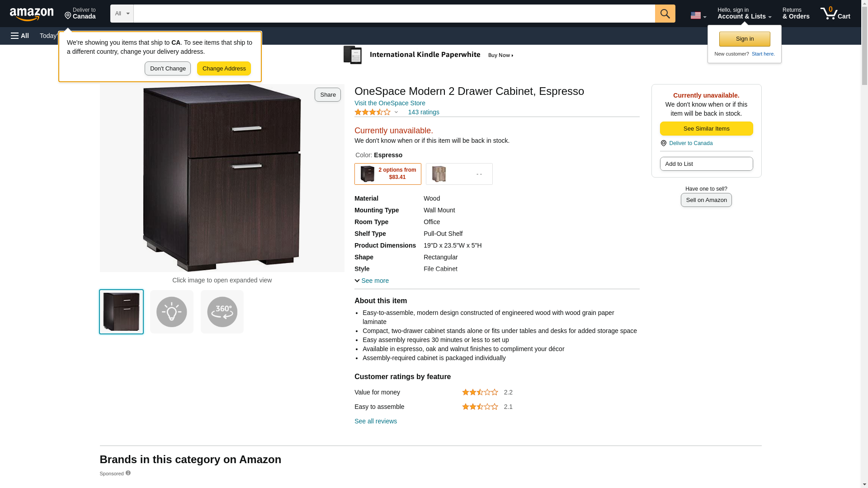Open the country flag language selector

click(698, 15)
